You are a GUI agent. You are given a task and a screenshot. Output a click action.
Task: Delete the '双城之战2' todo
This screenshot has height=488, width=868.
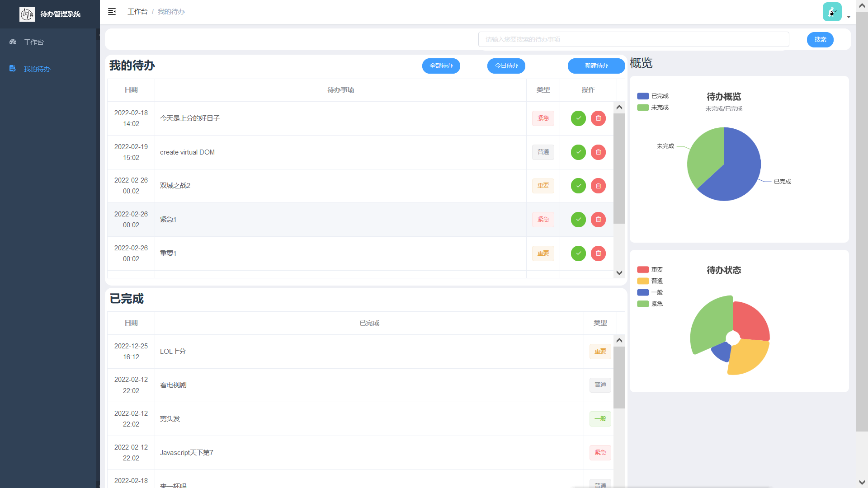pos(598,186)
